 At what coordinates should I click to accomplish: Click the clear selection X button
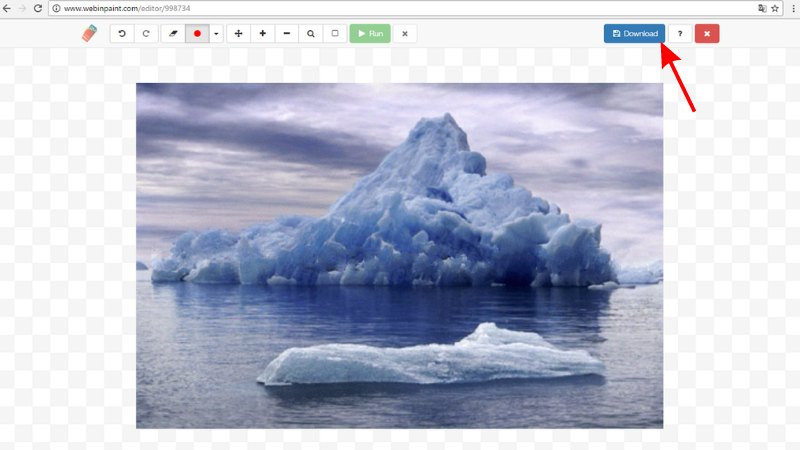point(405,34)
